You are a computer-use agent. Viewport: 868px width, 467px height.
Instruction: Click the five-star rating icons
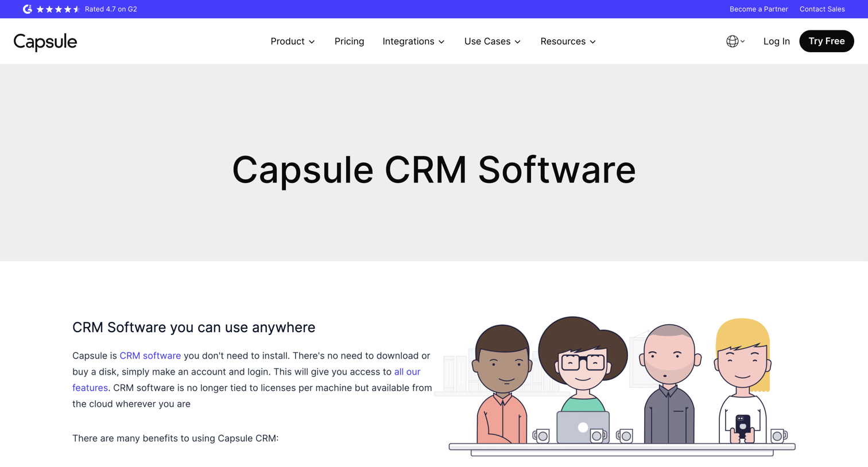tap(58, 9)
